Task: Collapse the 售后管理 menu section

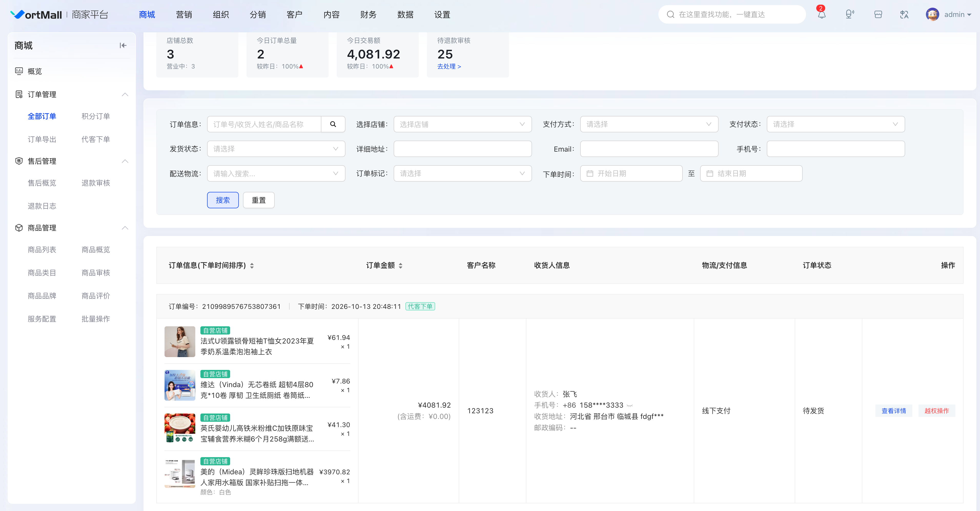Action: click(x=125, y=161)
